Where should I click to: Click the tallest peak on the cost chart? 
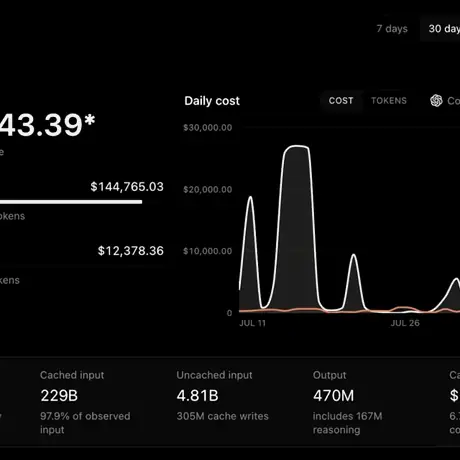[296, 146]
